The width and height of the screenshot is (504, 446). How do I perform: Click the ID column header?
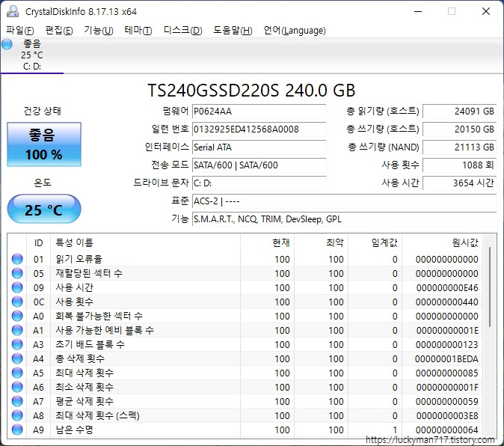click(x=39, y=242)
